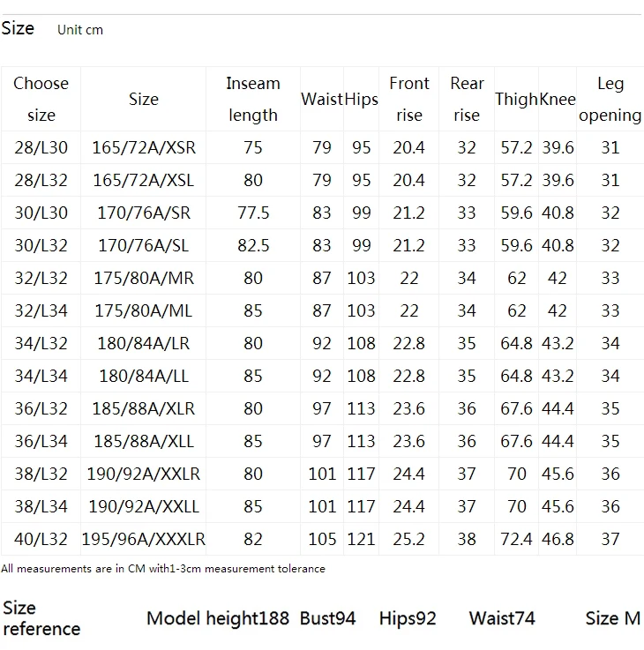644x650 pixels.
Task: Click the Model height188 text
Action: click(218, 618)
